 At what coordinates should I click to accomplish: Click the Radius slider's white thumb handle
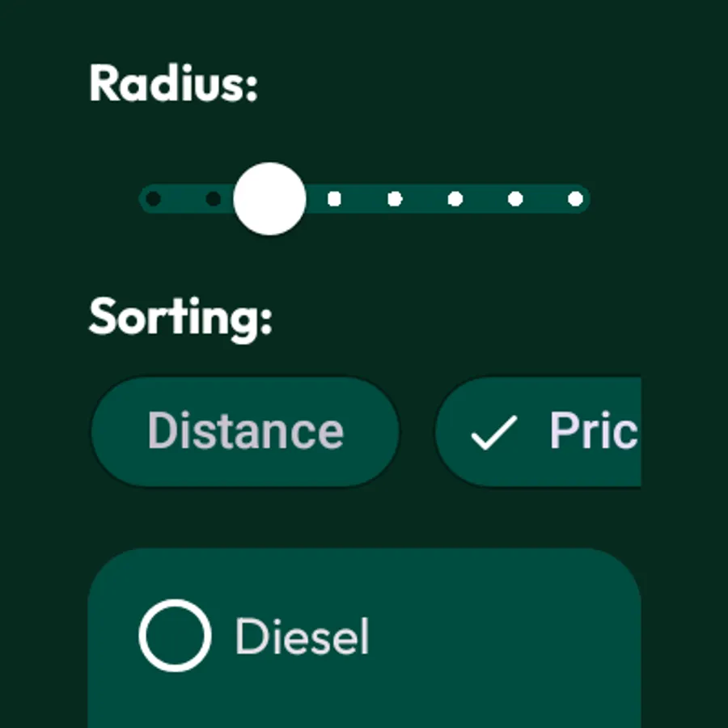click(x=269, y=199)
